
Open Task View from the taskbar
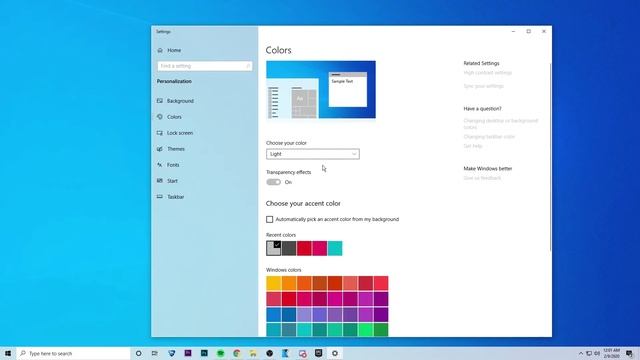coord(155,353)
